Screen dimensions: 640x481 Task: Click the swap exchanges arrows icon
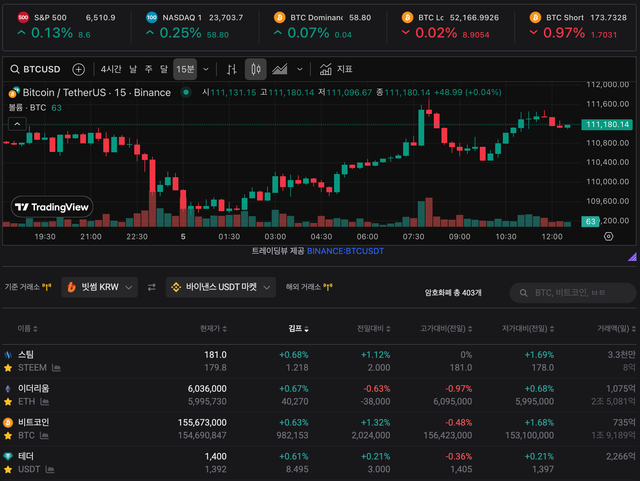click(152, 287)
